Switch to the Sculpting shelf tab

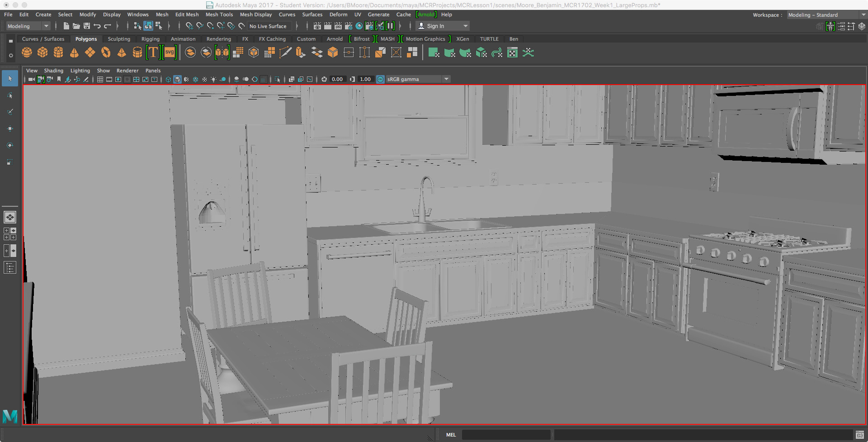[x=119, y=39]
